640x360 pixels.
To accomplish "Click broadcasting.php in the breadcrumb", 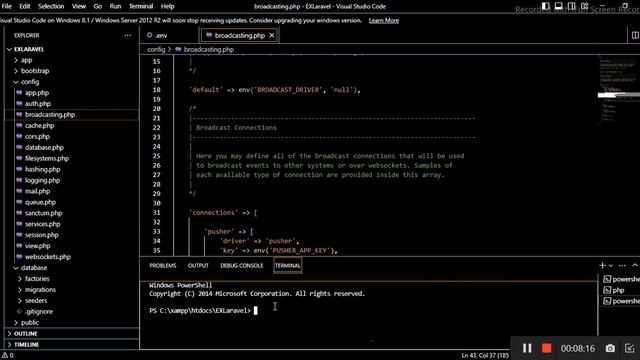I will click(x=209, y=49).
